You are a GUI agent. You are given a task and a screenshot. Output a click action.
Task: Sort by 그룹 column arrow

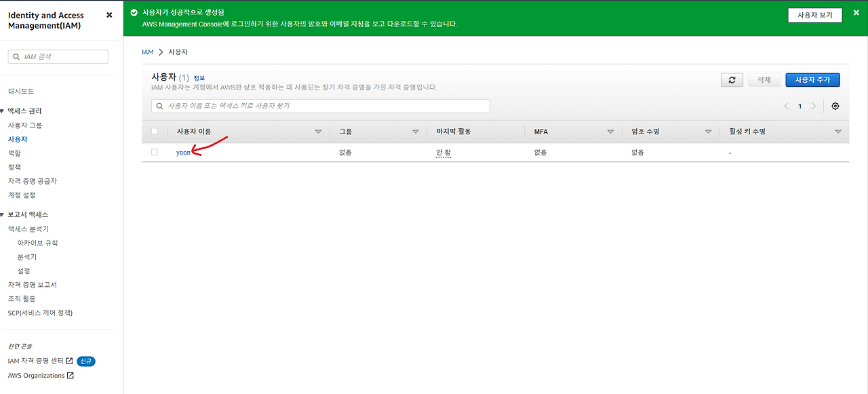415,132
